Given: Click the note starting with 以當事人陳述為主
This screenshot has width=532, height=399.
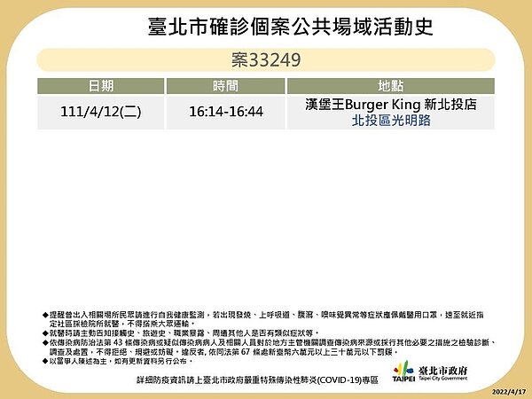Looking at the screenshot, I should click(x=118, y=362).
